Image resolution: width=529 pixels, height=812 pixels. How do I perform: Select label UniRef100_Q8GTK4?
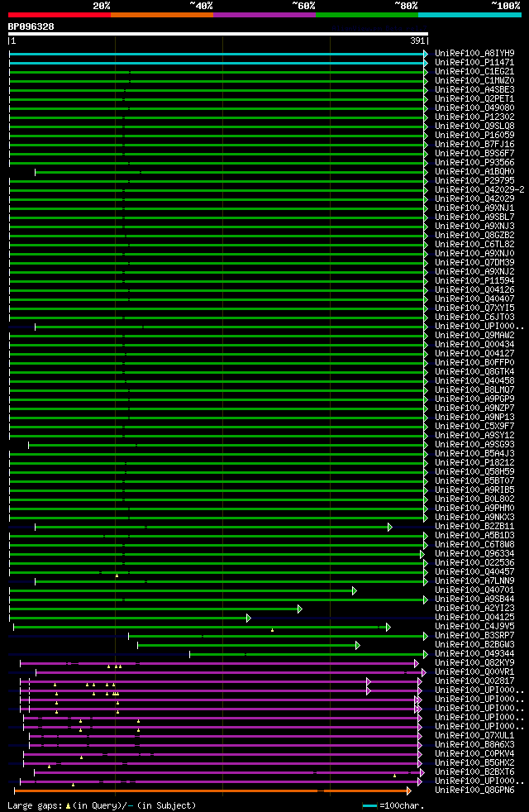click(x=474, y=372)
